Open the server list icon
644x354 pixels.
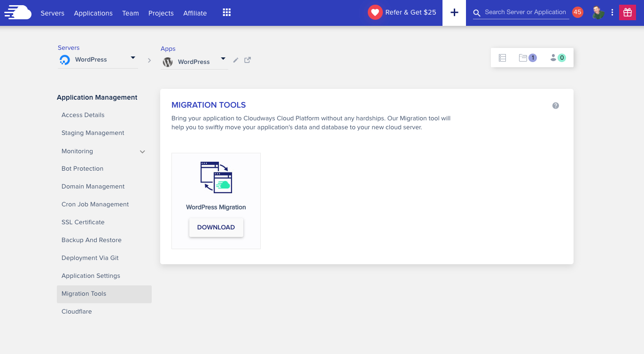502,58
